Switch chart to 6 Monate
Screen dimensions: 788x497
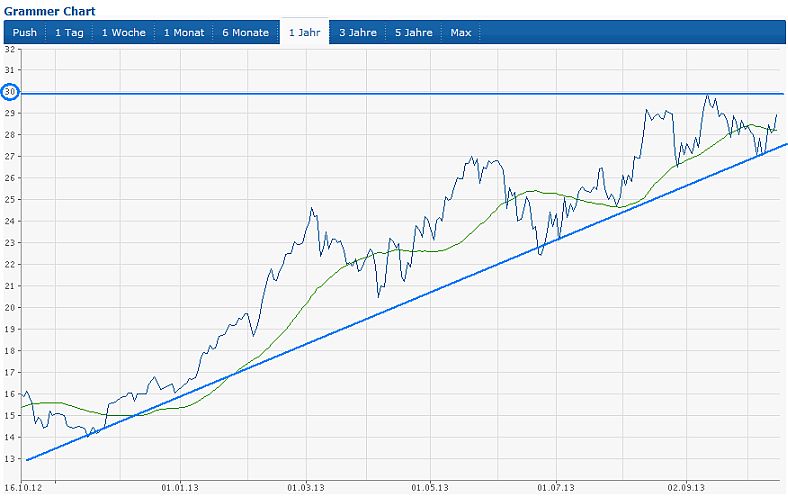pos(245,33)
